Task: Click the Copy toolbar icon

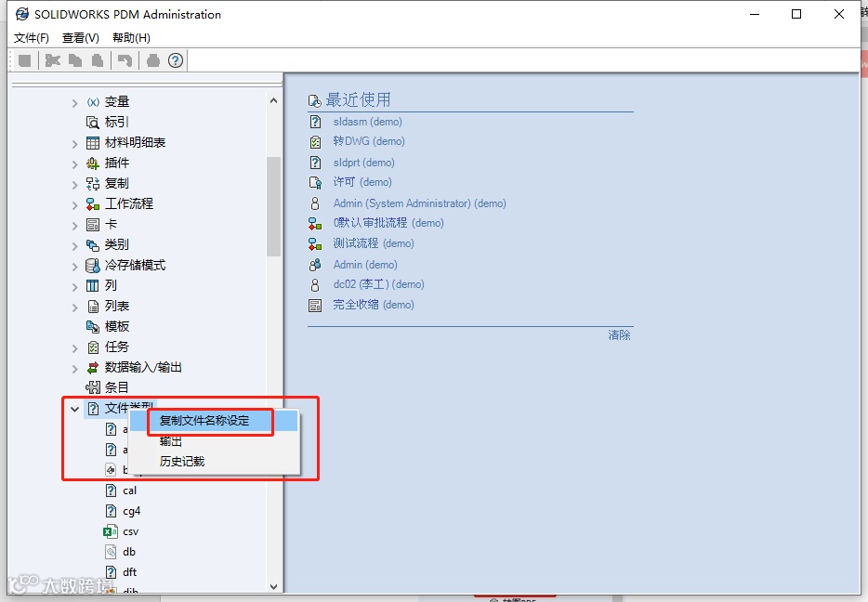Action: 75,60
